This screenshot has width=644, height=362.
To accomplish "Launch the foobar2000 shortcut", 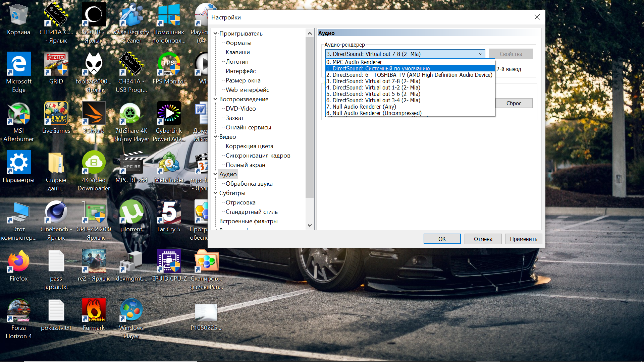I will tap(94, 64).
